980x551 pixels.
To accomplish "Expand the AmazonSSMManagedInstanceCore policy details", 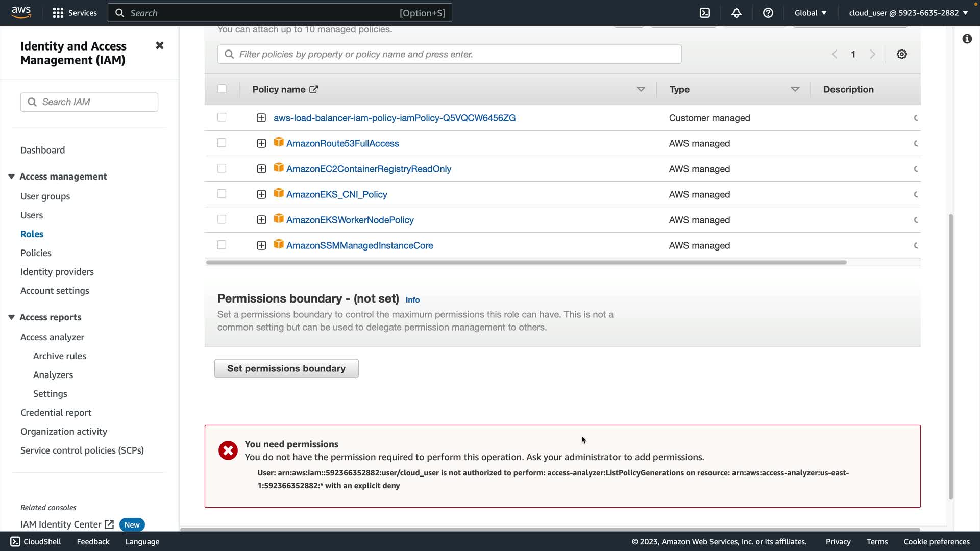I will (x=261, y=245).
